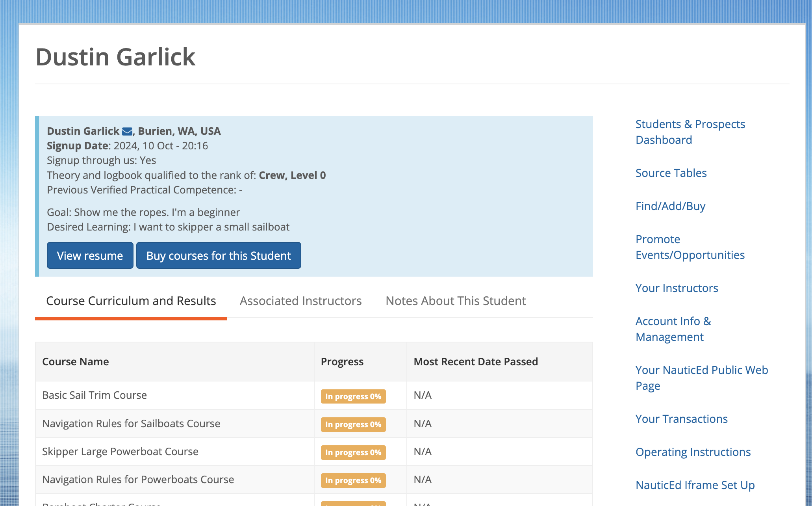Open the Find/Add/Buy sidebar link
The image size is (812, 506).
click(x=670, y=206)
